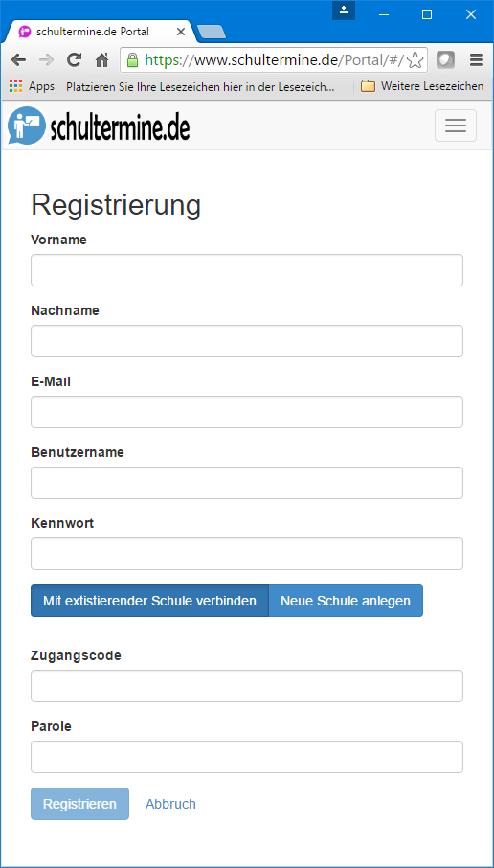Click the browser extension shield icon
Viewport: 494px width, 868px height.
point(445,59)
